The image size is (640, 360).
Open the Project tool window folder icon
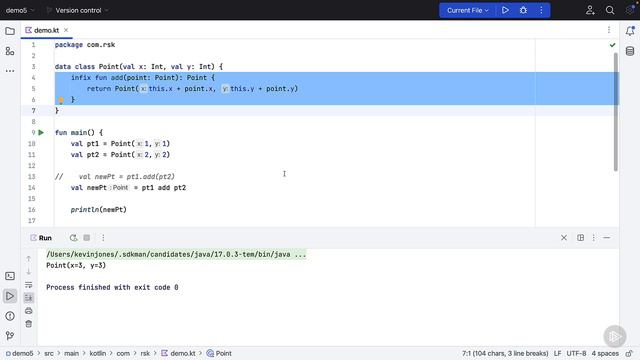tap(10, 31)
